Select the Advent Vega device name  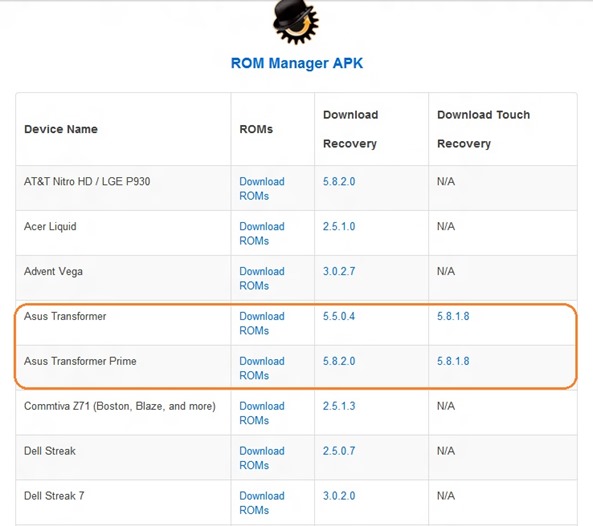tap(53, 272)
